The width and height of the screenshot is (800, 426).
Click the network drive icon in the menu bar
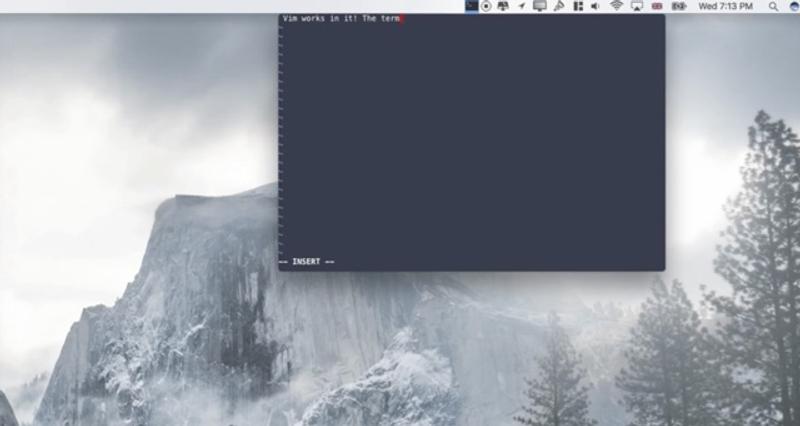coord(503,6)
